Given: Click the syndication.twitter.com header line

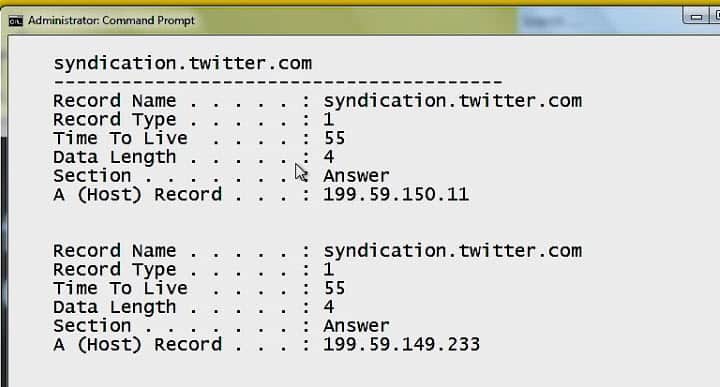Looking at the screenshot, I should click(183, 63).
